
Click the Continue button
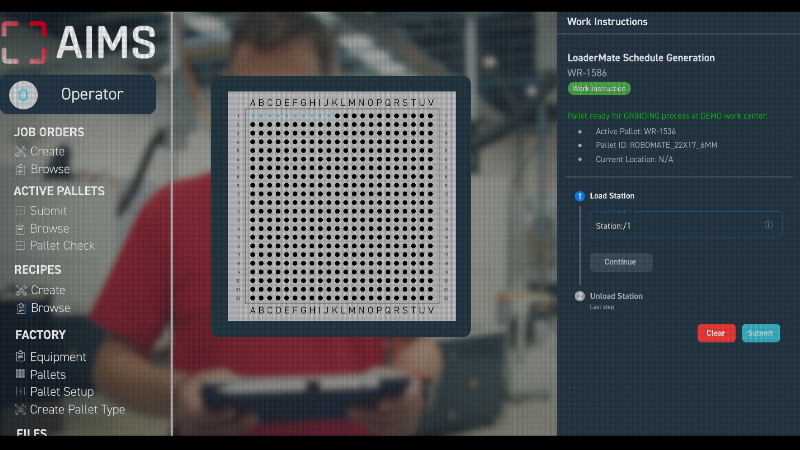point(621,262)
